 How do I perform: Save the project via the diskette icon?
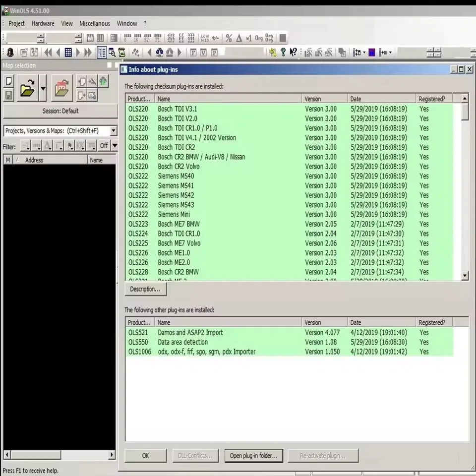tap(9, 95)
